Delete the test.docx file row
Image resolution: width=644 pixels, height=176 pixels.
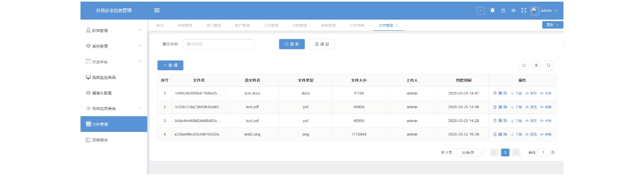500,93
